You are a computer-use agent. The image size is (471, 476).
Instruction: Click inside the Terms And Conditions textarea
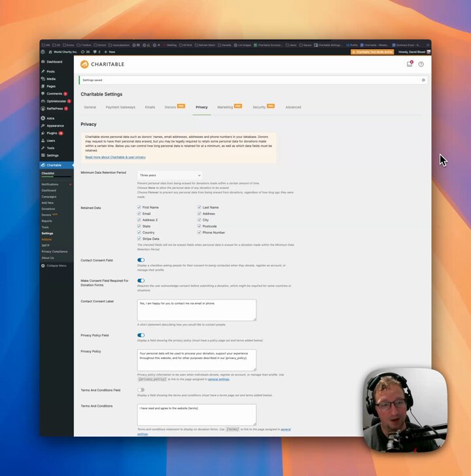coord(197,415)
